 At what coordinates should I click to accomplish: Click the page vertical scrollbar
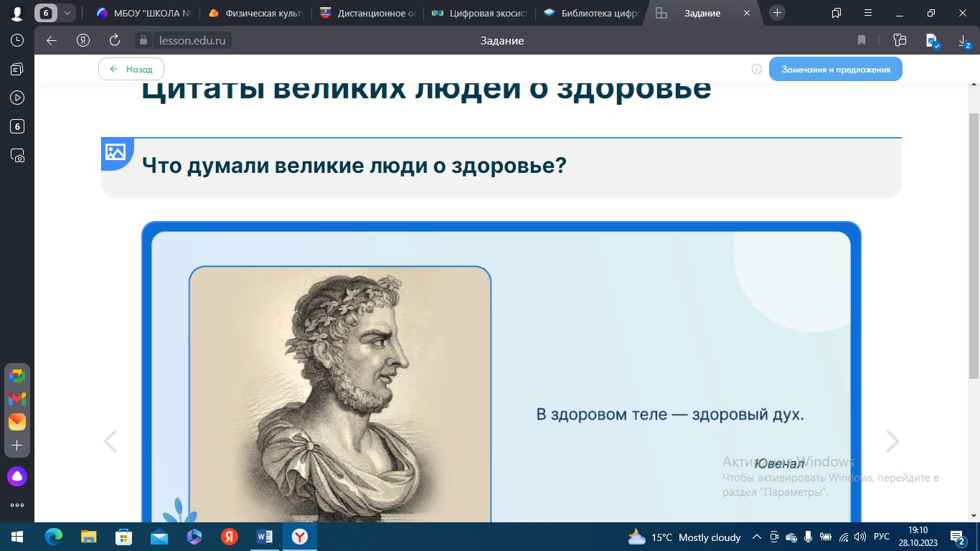click(x=974, y=246)
